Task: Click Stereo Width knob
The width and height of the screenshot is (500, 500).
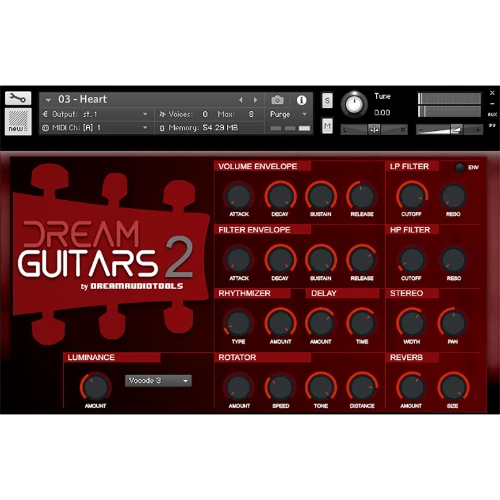Action: [x=412, y=323]
